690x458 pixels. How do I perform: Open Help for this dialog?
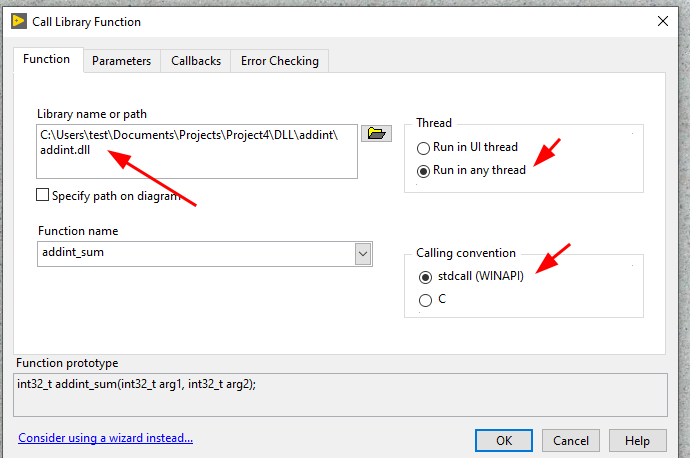pyautogui.click(x=638, y=440)
